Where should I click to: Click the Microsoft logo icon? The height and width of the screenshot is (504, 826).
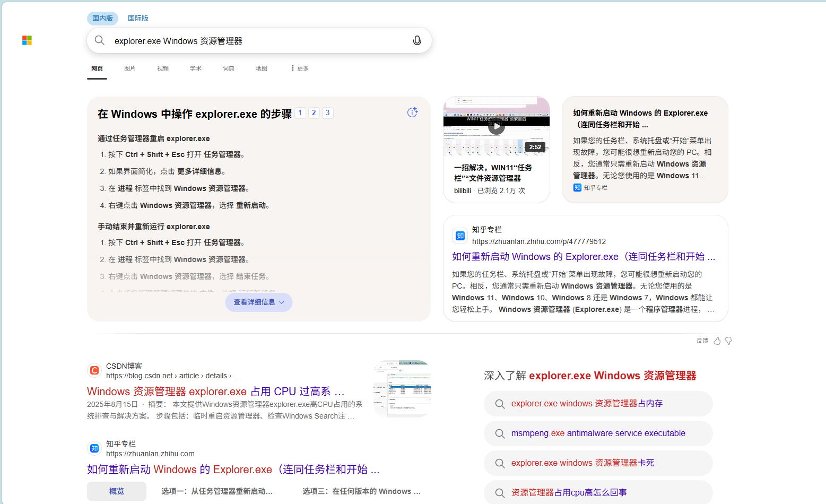click(27, 40)
